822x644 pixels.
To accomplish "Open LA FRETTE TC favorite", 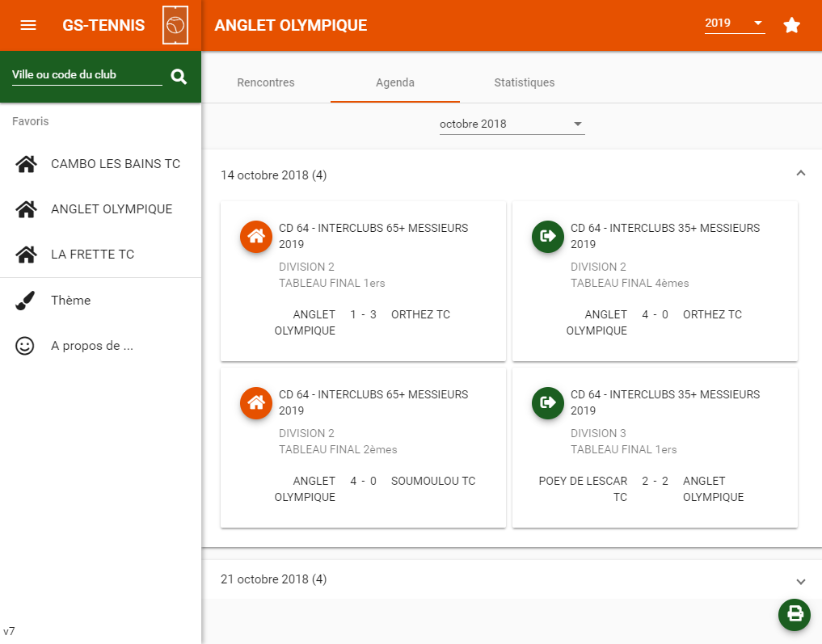I will (x=101, y=255).
